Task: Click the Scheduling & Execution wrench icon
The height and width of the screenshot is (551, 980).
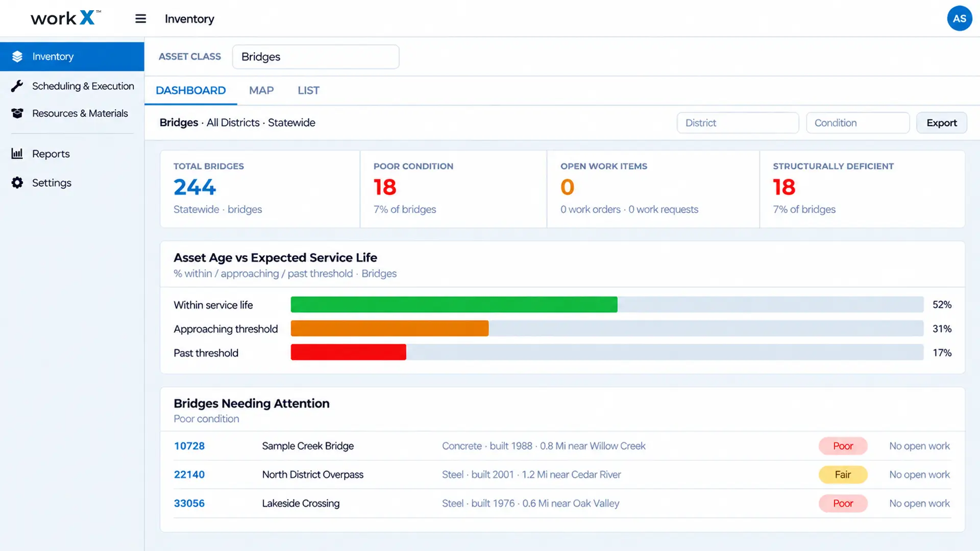Action: [17, 86]
